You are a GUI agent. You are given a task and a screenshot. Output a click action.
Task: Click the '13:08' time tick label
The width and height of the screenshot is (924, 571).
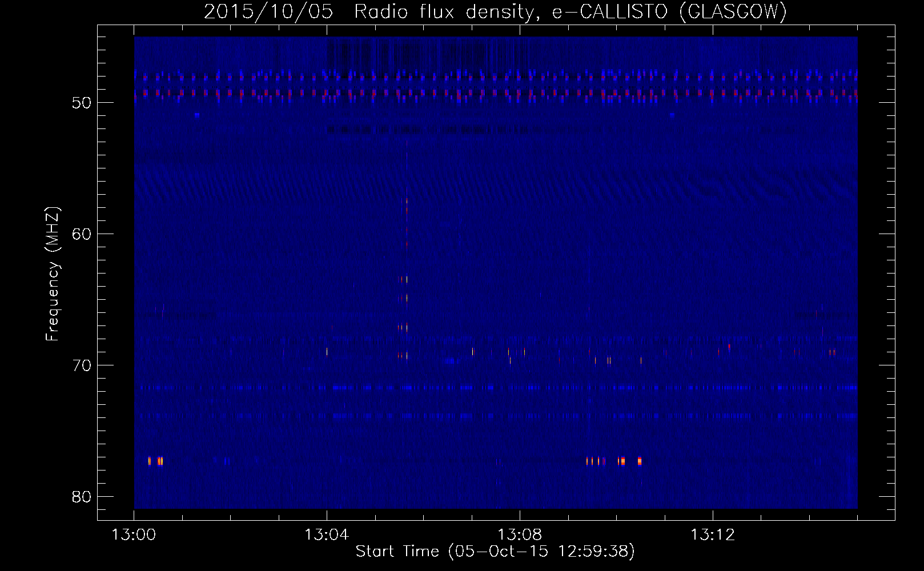(520, 535)
